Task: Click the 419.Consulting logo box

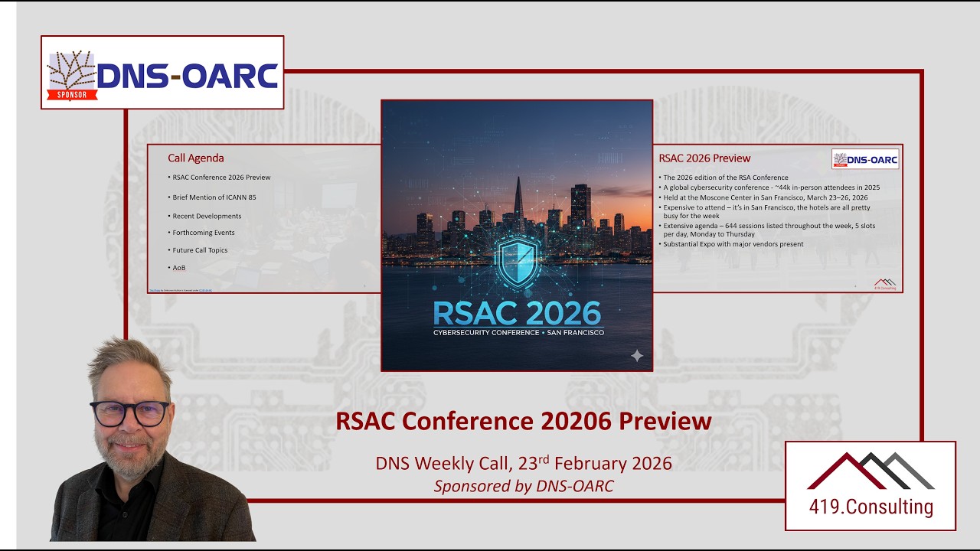Action: point(871,486)
